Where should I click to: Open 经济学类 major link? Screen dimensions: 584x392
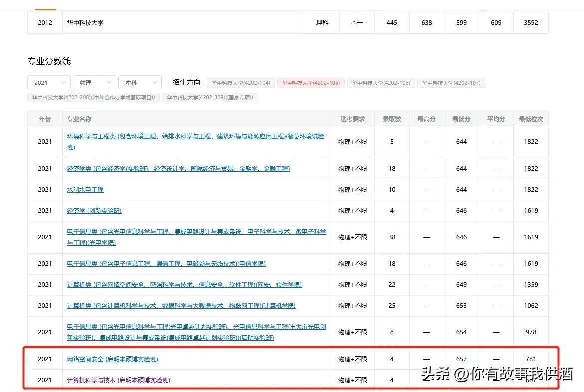[178, 169]
